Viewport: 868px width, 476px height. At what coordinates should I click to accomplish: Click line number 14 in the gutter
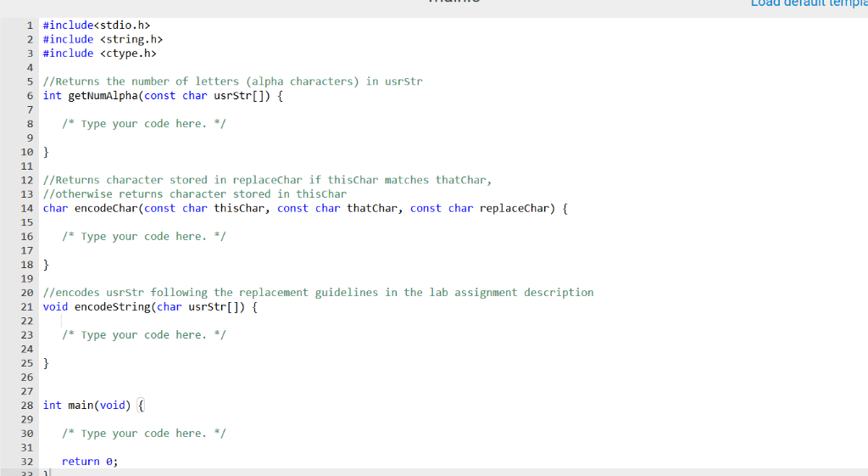pyautogui.click(x=27, y=209)
